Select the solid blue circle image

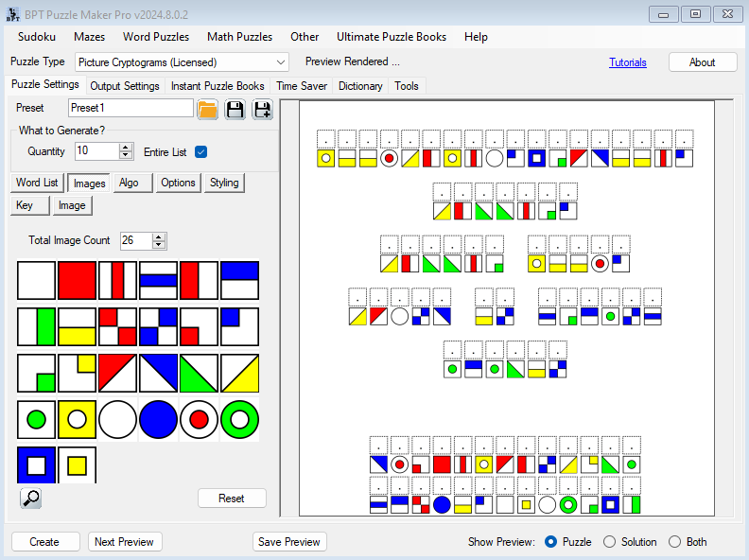[159, 419]
